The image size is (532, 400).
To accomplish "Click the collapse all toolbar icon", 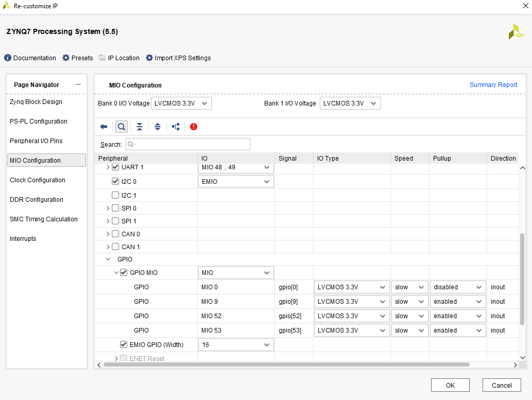I will tap(140, 127).
